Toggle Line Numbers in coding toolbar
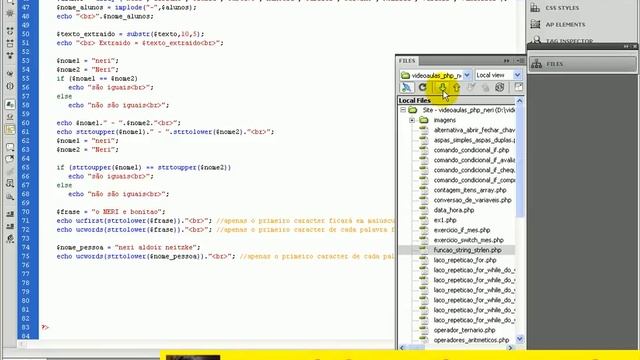The image size is (640, 360). coord(10,104)
